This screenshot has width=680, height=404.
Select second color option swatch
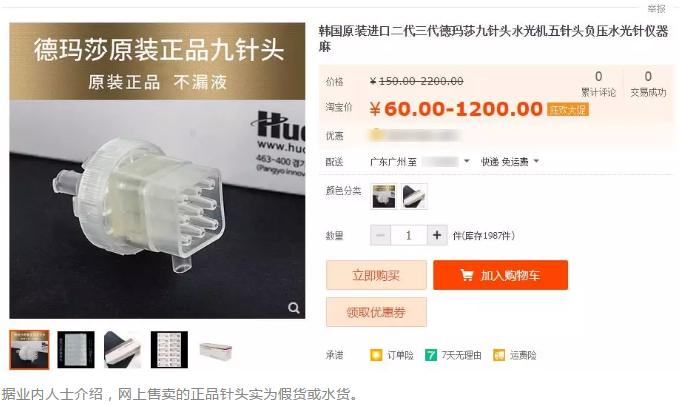[414, 196]
